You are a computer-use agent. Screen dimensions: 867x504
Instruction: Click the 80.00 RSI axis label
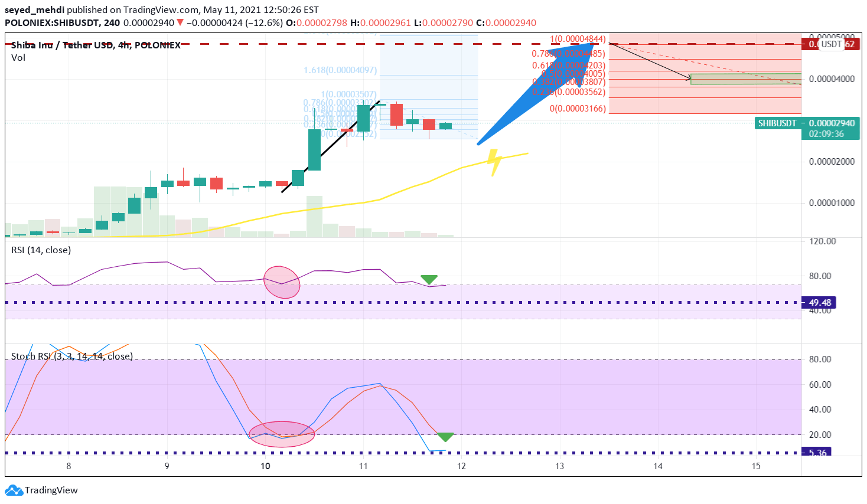point(820,276)
